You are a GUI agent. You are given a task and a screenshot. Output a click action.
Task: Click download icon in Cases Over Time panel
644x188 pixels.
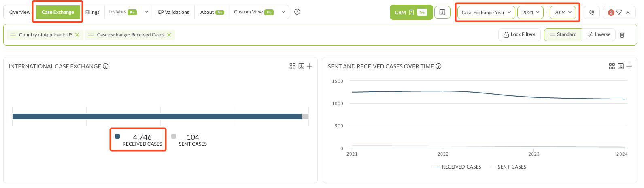pos(621,66)
